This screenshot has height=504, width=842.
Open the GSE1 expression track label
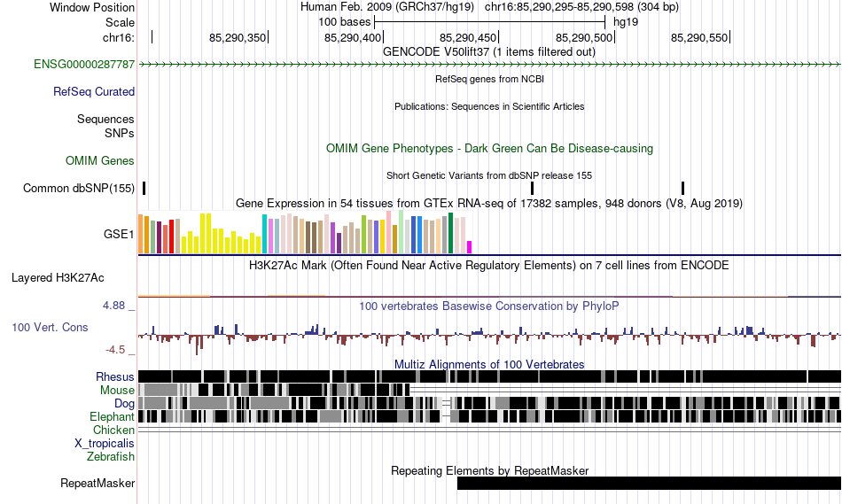click(x=119, y=234)
